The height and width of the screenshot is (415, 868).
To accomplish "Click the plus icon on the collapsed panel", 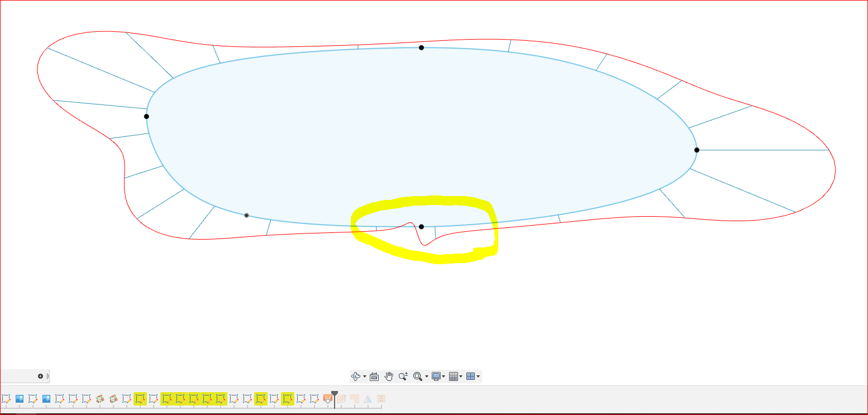I will click(40, 376).
